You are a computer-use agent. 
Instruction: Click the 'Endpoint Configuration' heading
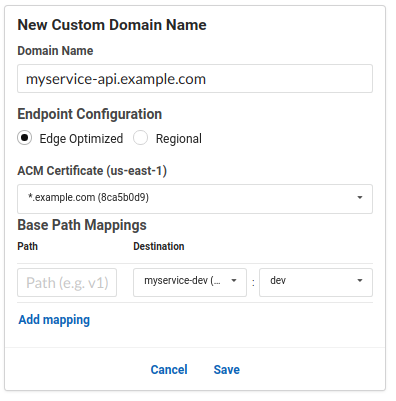click(90, 114)
